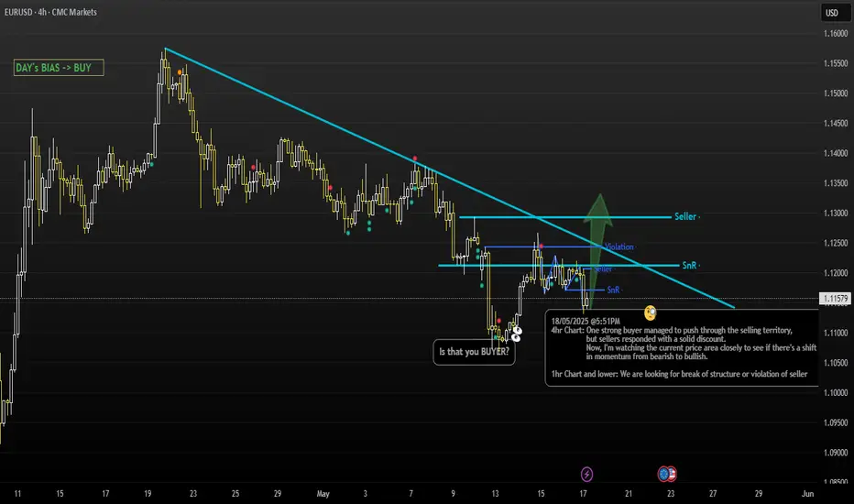Click the "May" label on time axis
Image resolution: width=854 pixels, height=504 pixels.
coord(323,494)
